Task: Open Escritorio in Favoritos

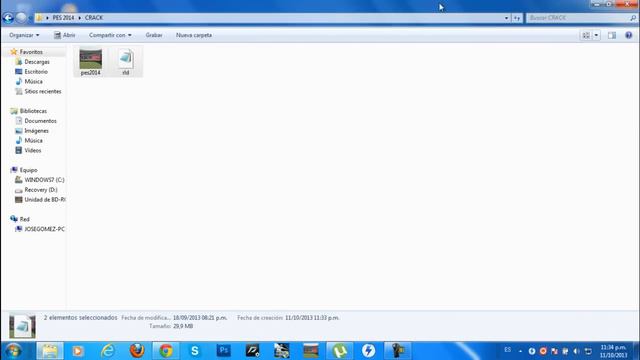Action: click(x=36, y=71)
